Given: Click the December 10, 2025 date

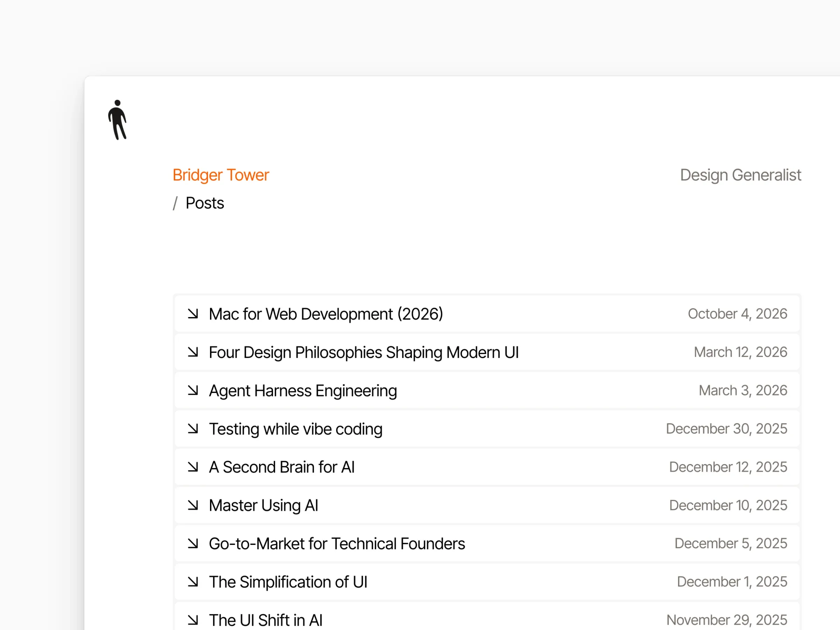Looking at the screenshot, I should [x=728, y=505].
